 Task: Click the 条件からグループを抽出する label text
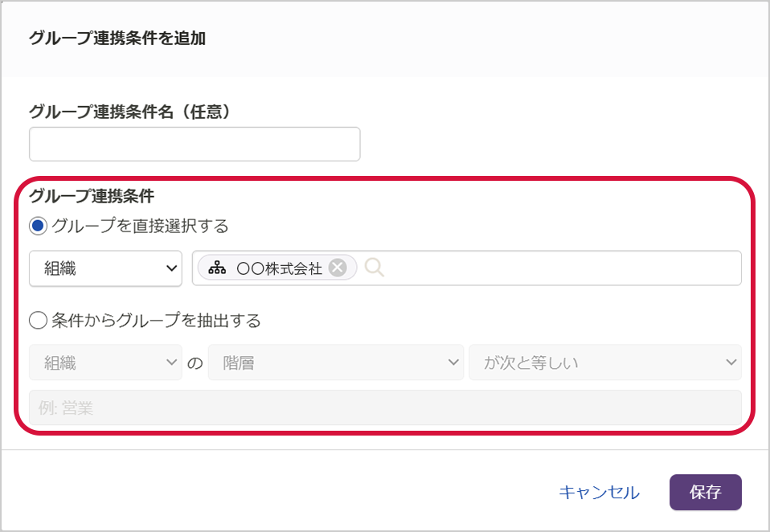click(x=157, y=321)
